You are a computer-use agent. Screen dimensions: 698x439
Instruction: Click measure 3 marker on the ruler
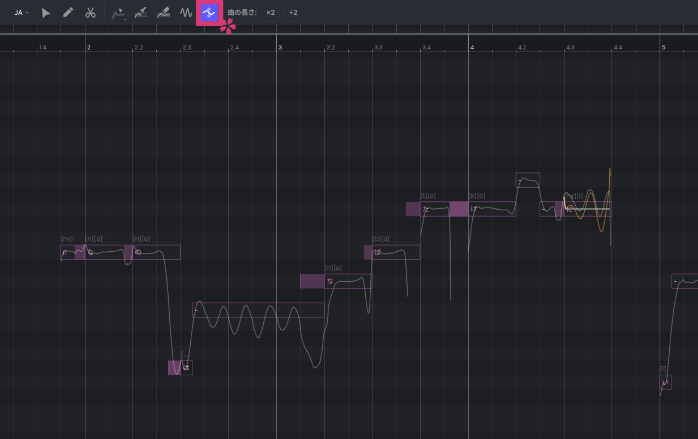pos(279,47)
